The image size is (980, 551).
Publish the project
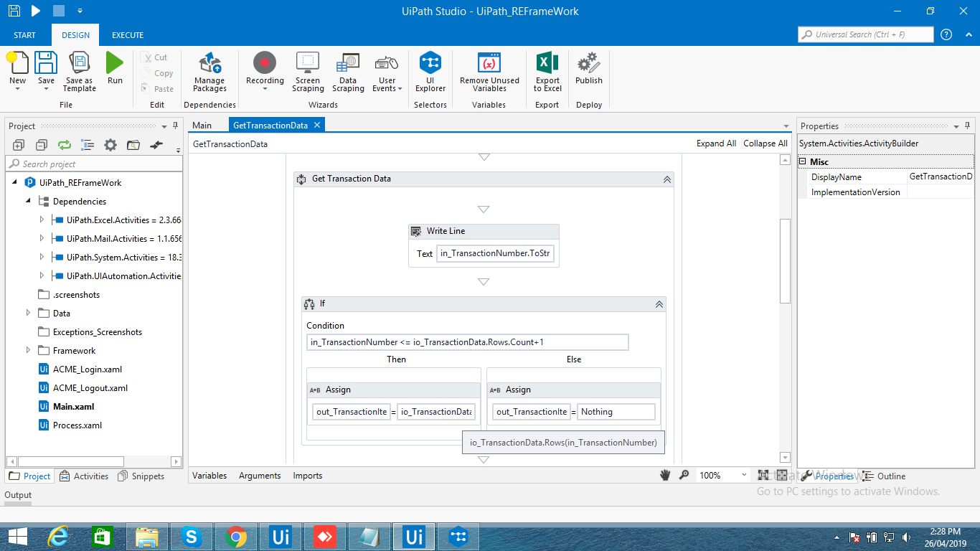coord(588,70)
